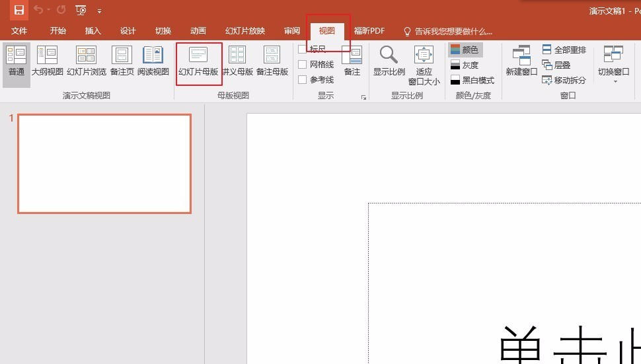Click the Save icon in quick access toolbar
The height and width of the screenshot is (364, 641).
click(19, 10)
